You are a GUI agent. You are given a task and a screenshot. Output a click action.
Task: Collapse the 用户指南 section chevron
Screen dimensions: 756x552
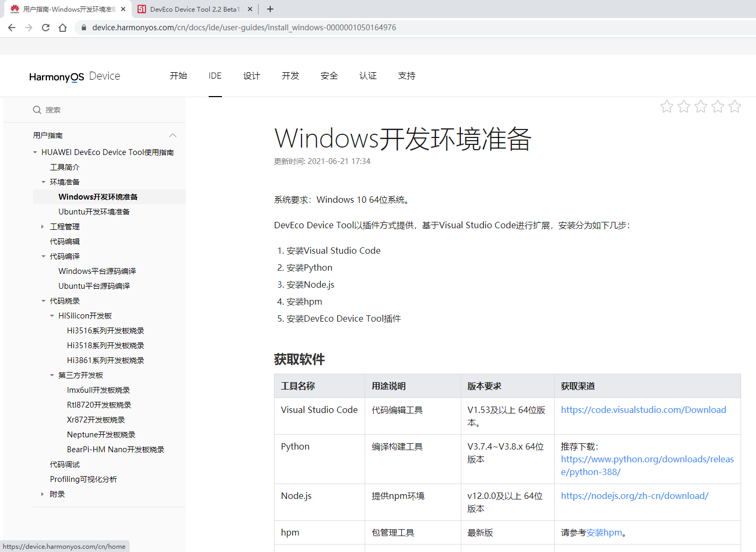tap(173, 135)
